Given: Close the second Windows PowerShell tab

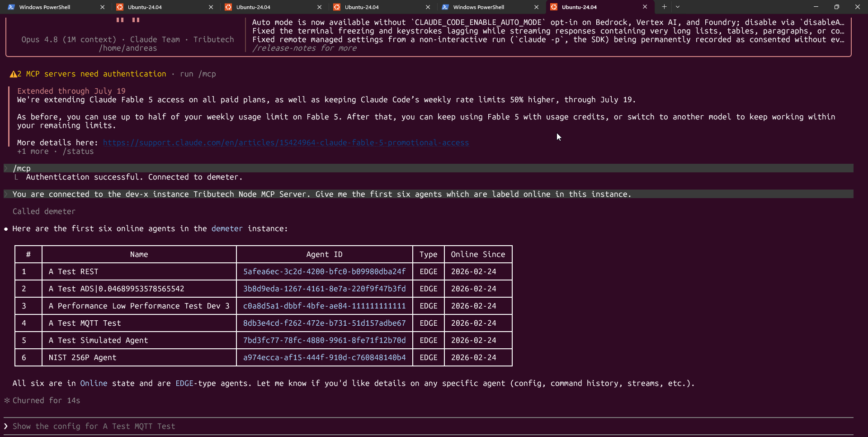Looking at the screenshot, I should 536,7.
